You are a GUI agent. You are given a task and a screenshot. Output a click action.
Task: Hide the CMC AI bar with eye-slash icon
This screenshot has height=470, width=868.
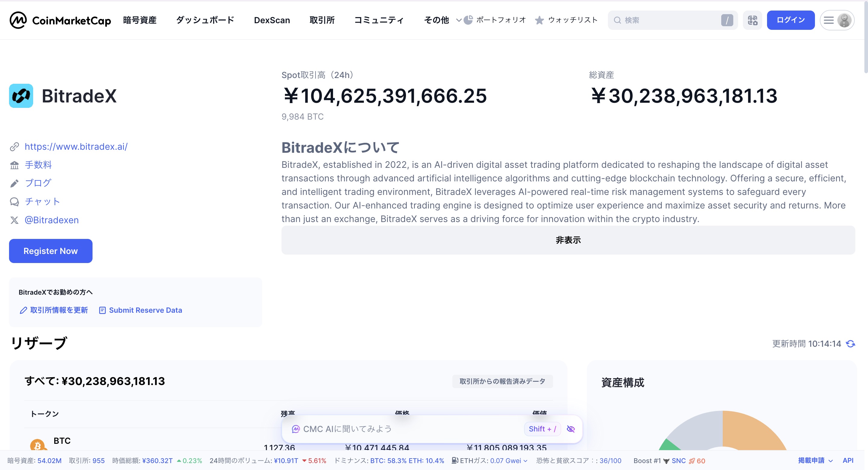(x=571, y=429)
